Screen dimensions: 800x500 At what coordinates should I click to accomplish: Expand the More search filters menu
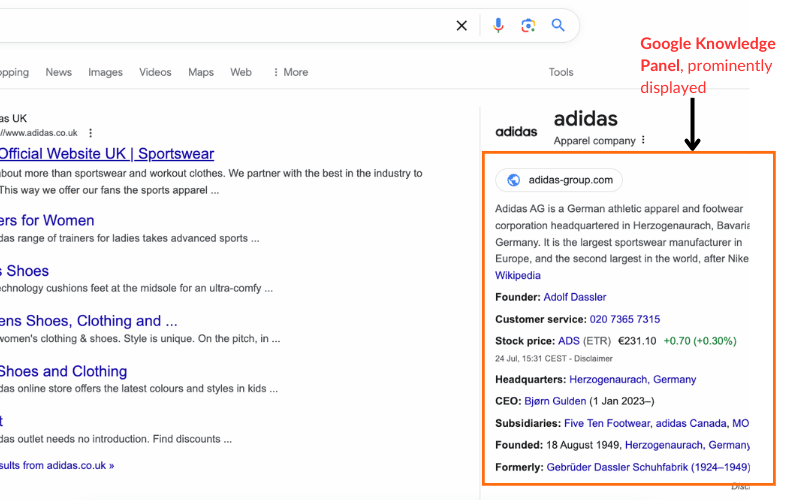290,72
